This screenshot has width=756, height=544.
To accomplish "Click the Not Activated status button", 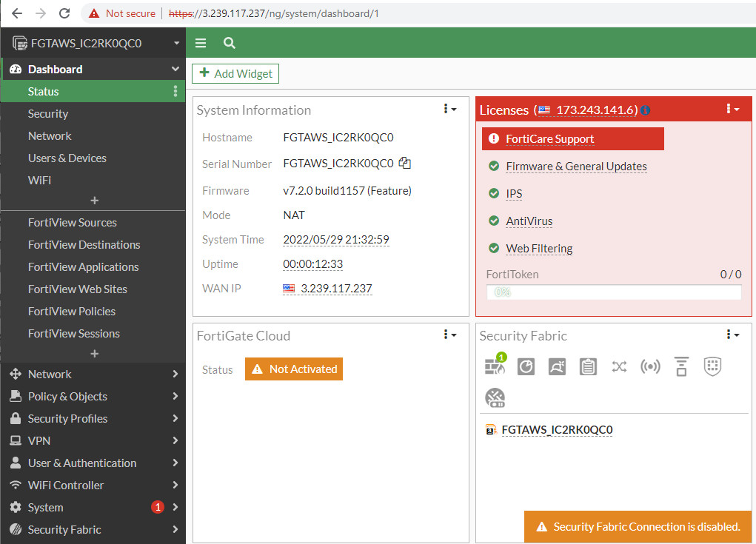I will click(x=294, y=369).
